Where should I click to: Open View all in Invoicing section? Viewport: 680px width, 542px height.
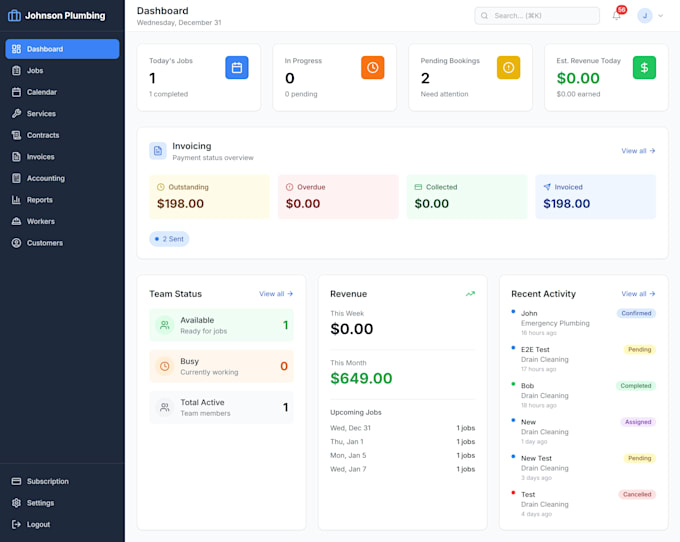(x=638, y=151)
